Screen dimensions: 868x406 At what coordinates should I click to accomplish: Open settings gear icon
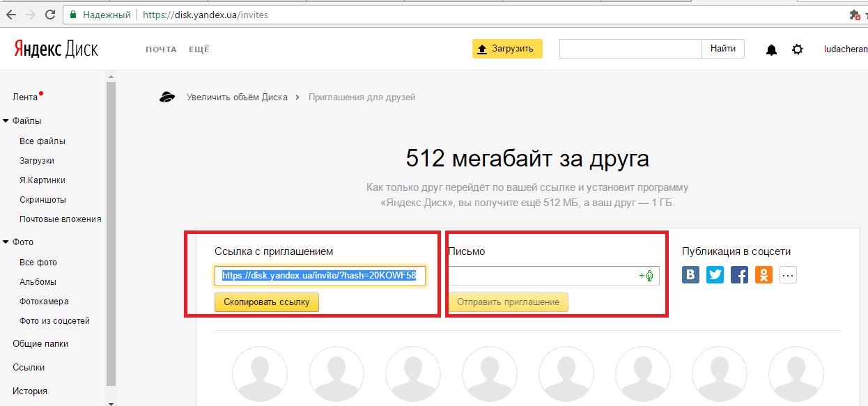point(798,49)
